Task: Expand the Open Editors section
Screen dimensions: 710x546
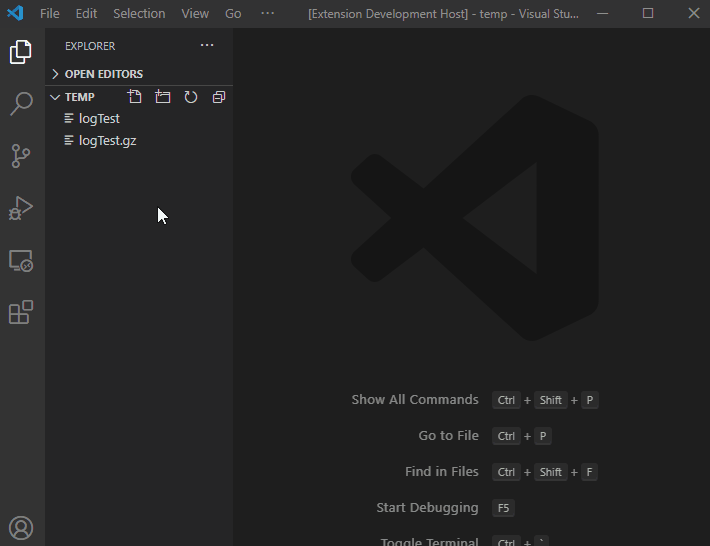Action: pos(139,74)
